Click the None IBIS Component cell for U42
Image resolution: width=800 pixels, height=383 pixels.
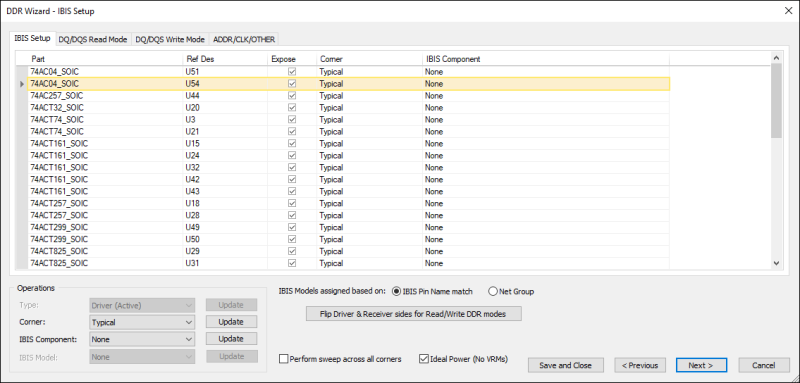545,180
